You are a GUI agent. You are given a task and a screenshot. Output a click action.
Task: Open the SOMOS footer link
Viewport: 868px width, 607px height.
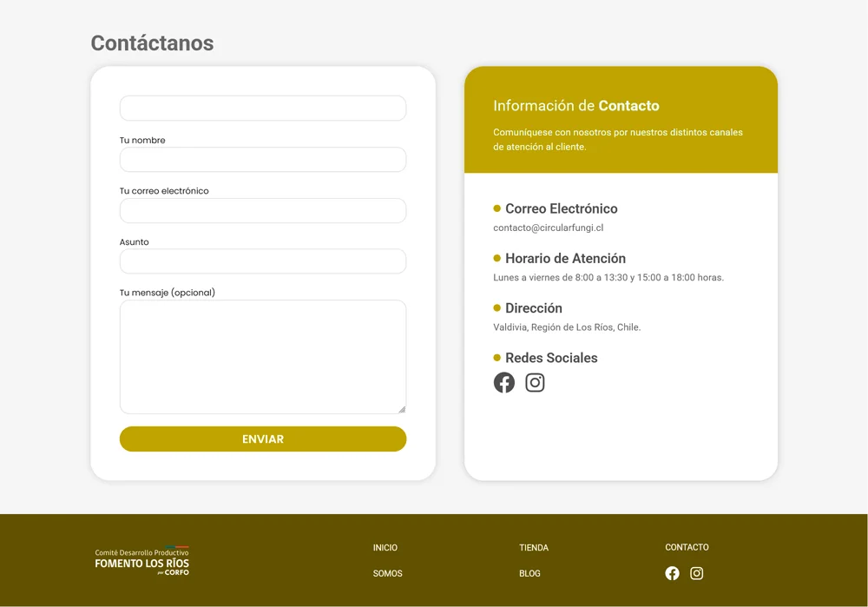point(387,573)
